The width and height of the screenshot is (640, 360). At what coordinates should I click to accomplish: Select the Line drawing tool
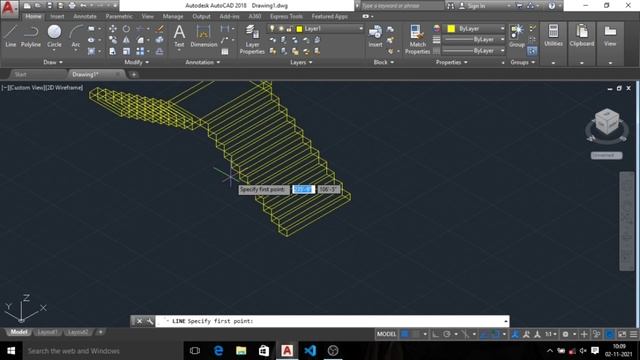[x=11, y=36]
